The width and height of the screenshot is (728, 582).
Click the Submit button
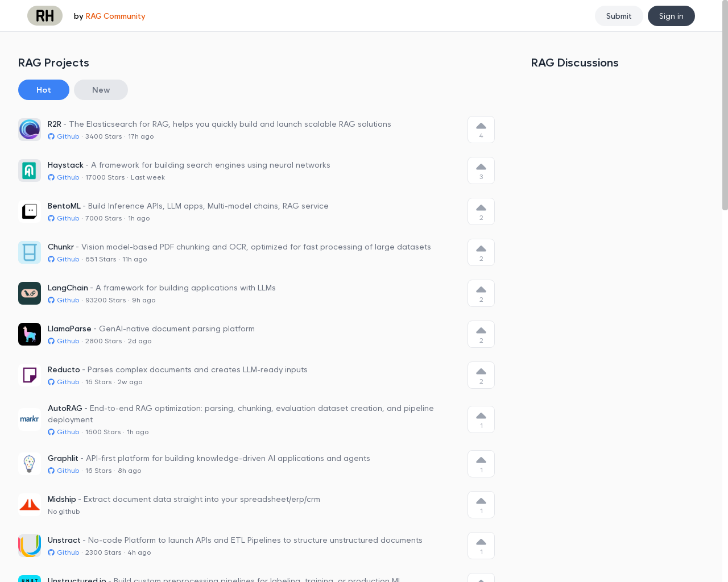(619, 16)
